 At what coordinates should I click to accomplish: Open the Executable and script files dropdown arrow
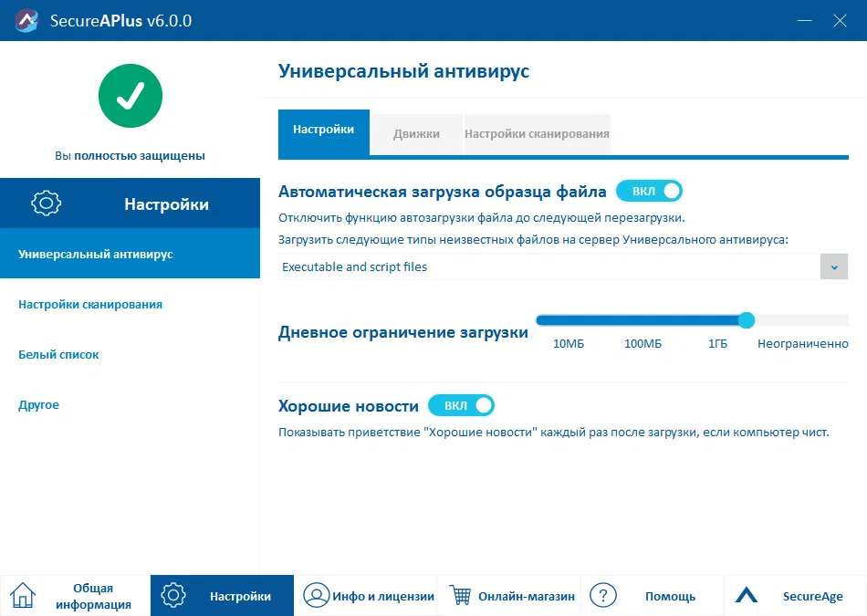coord(834,267)
